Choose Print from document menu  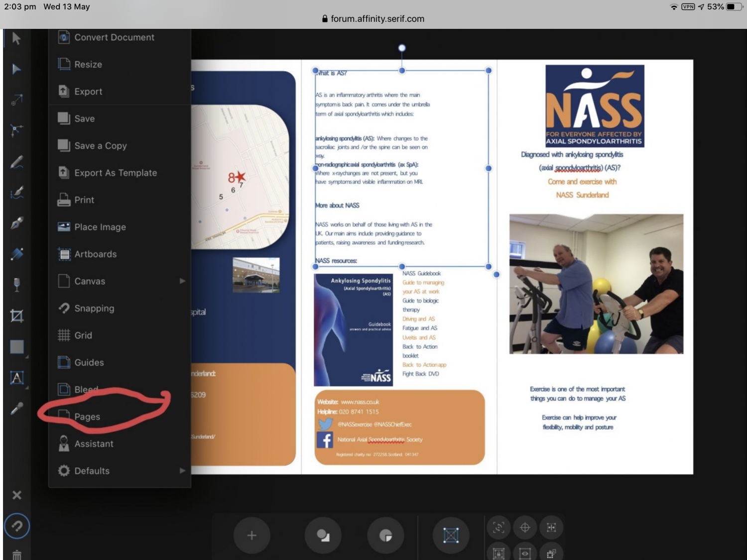tap(120, 200)
